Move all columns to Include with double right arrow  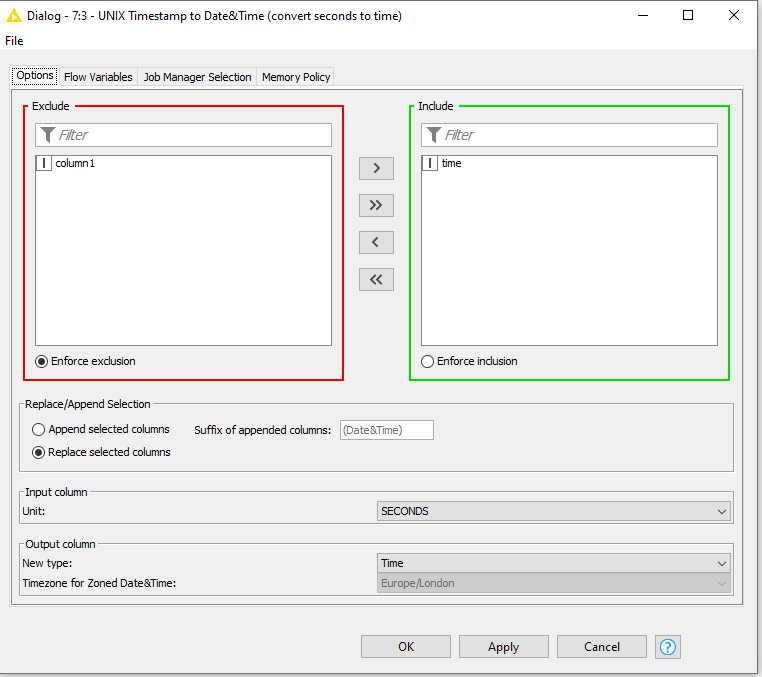376,205
